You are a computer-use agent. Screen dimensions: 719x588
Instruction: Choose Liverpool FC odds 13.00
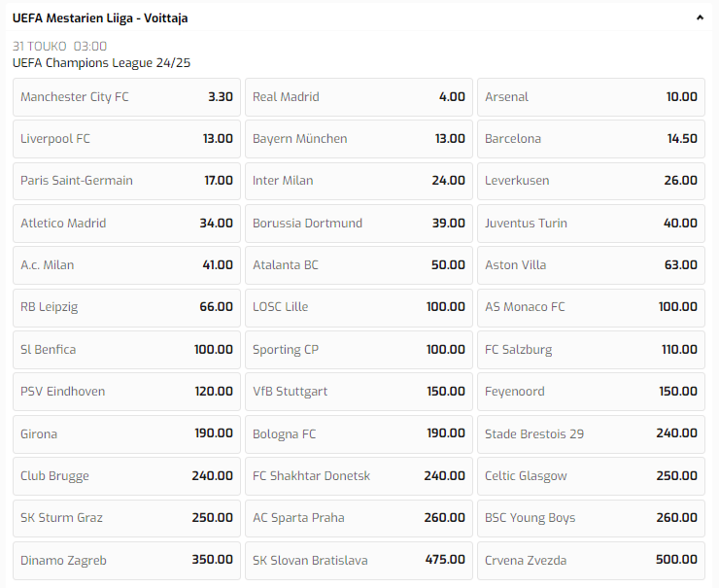[x=126, y=139]
